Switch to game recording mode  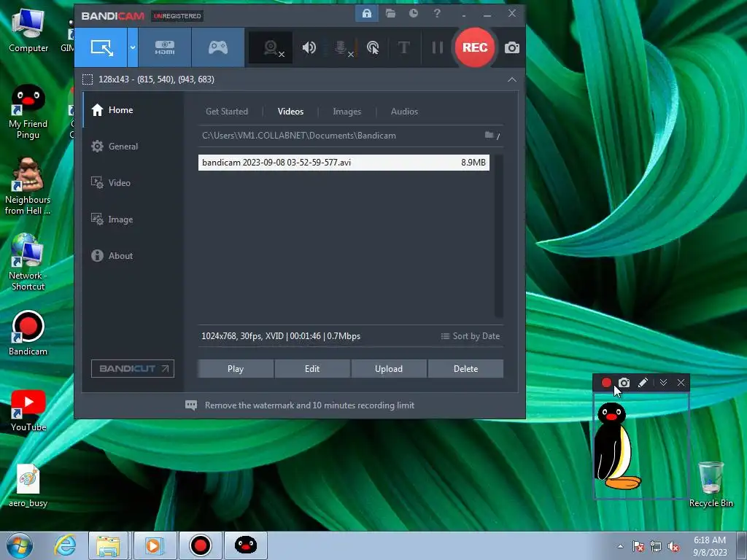click(218, 47)
